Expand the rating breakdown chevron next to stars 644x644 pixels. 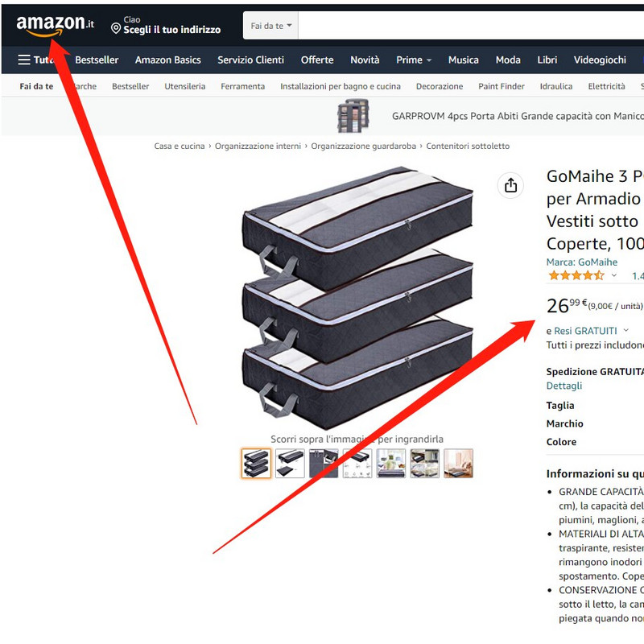click(x=614, y=275)
